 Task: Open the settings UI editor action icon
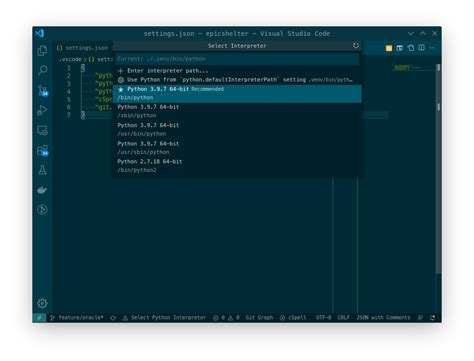[400, 48]
